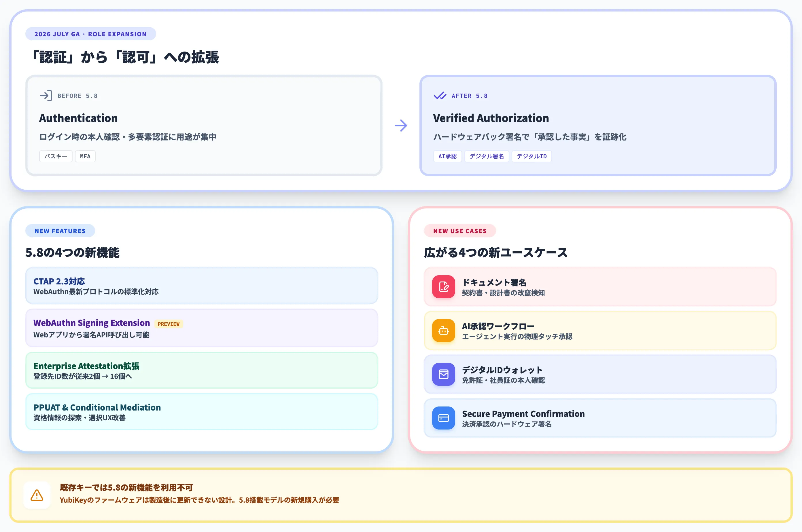Click the ログイン時の本人確認 description line
Screen dimensions: 802x532
click(128, 137)
